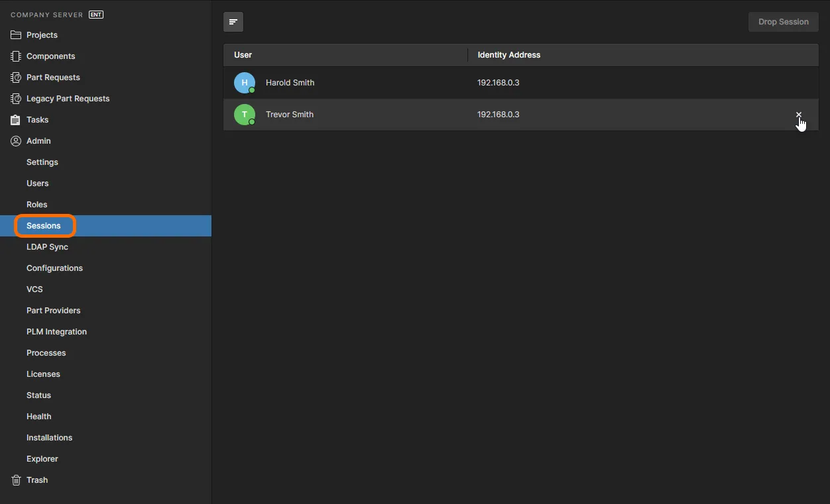
Task: Click the sort/filter icon above the table
Action: pos(233,22)
